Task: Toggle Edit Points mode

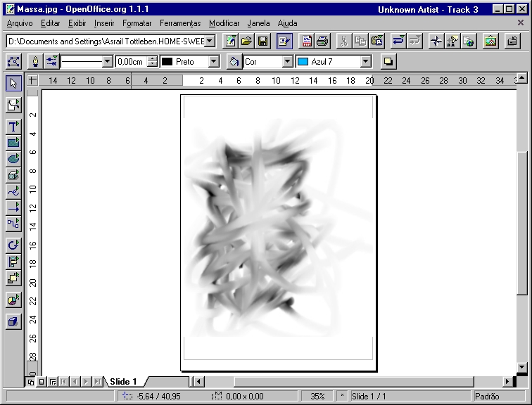Action: 13,62
